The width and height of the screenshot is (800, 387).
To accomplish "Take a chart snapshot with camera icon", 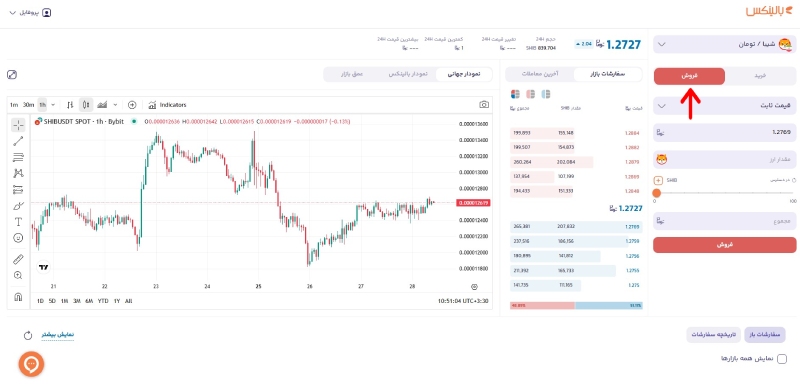I will coord(484,105).
